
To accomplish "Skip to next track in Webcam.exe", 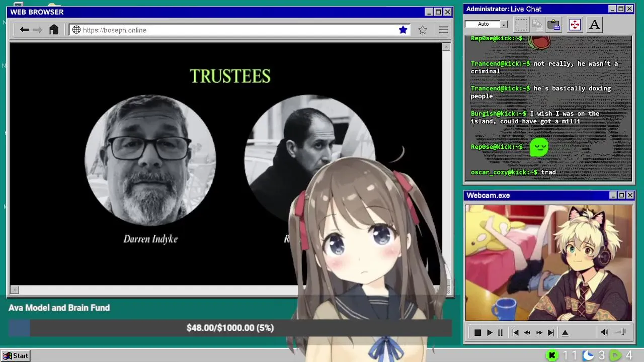I will (551, 332).
